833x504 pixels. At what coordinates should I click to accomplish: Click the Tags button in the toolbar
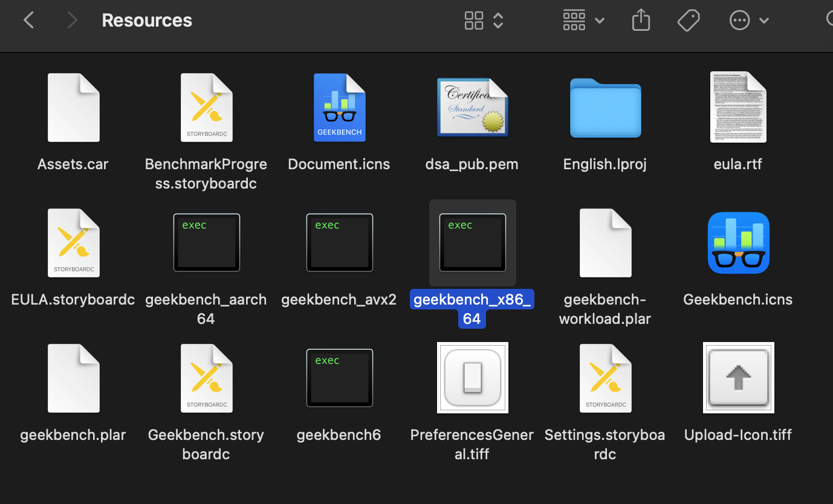688,20
